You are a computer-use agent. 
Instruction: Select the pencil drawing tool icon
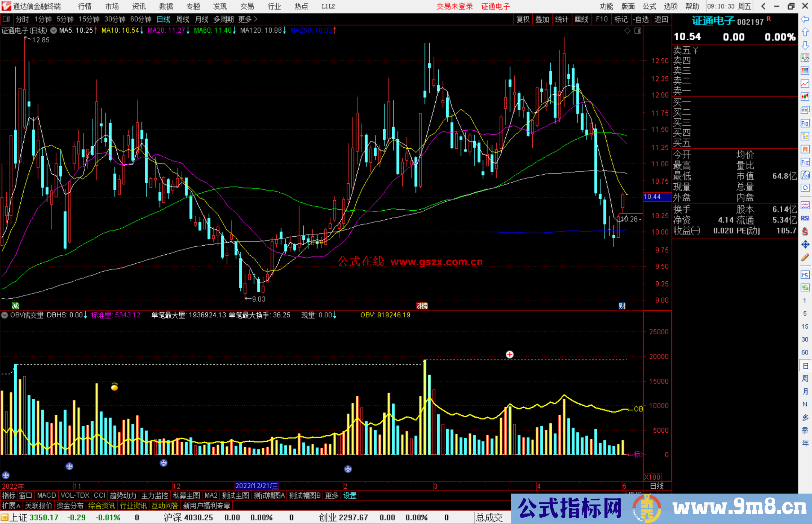(805, 258)
